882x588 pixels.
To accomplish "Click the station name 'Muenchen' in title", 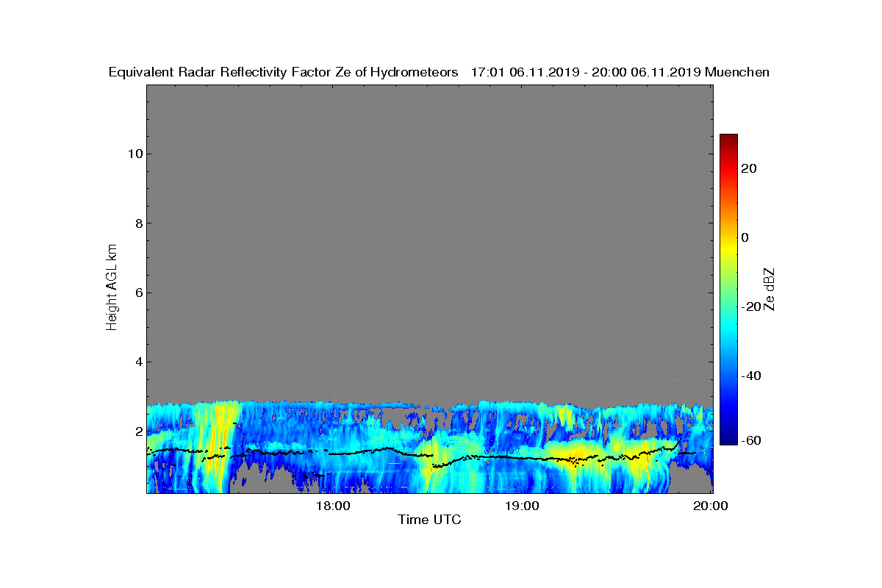I will 737,72.
